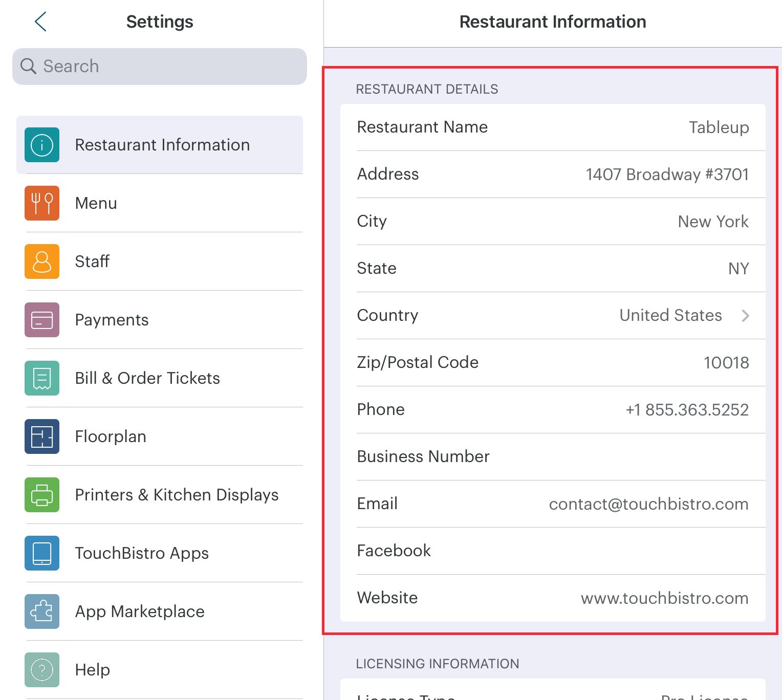The height and width of the screenshot is (700, 782).
Task: Click the RESTAURANT DETAILS section header
Action: (x=427, y=89)
